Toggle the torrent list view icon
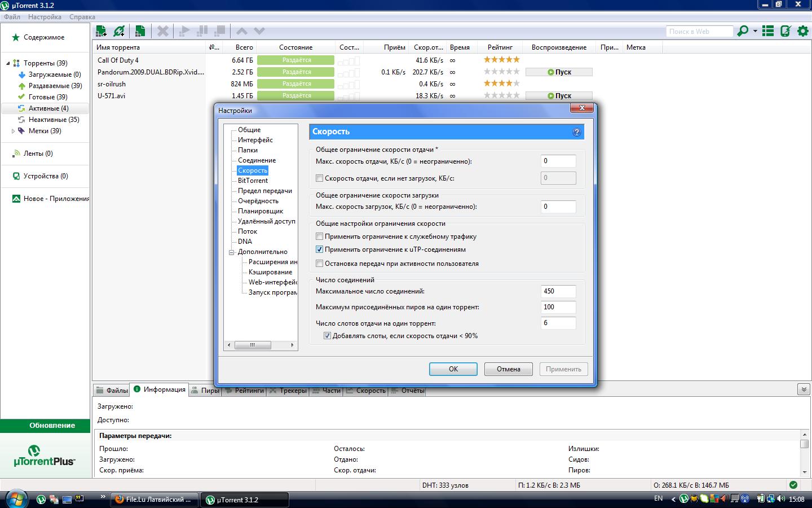 coord(768,31)
